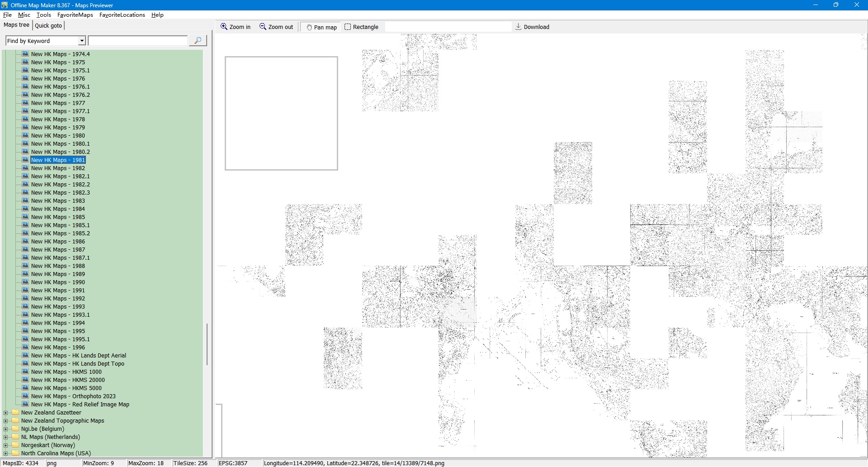
Task: Expand the NL Maps (Netherlands) node
Action: click(x=6, y=437)
